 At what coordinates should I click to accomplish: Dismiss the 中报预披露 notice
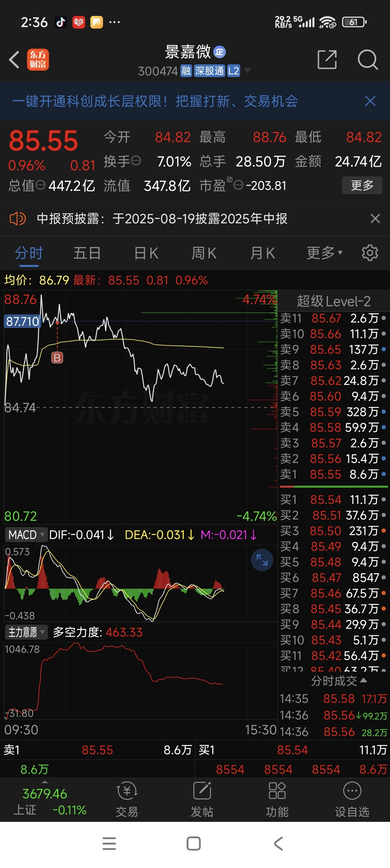pos(375,218)
